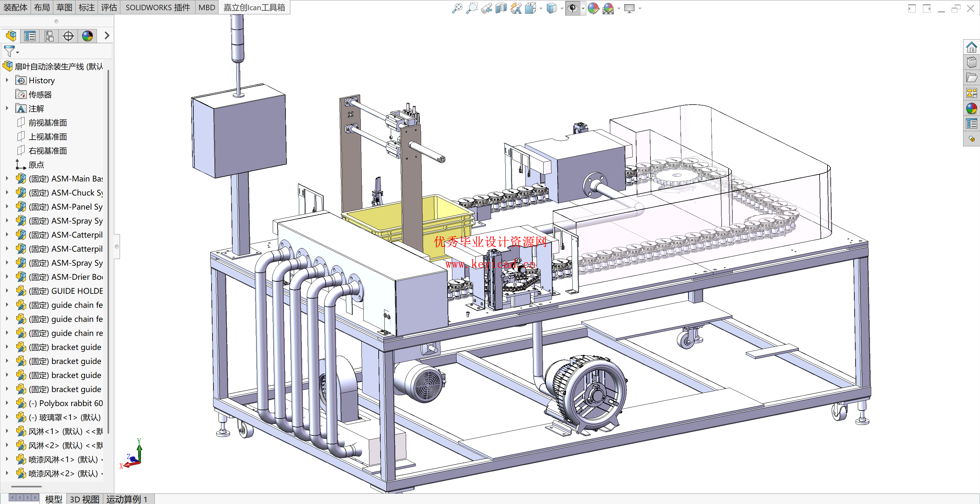Click the feature tree horizontal scrollbar
The image size is (980, 504).
tap(26, 486)
